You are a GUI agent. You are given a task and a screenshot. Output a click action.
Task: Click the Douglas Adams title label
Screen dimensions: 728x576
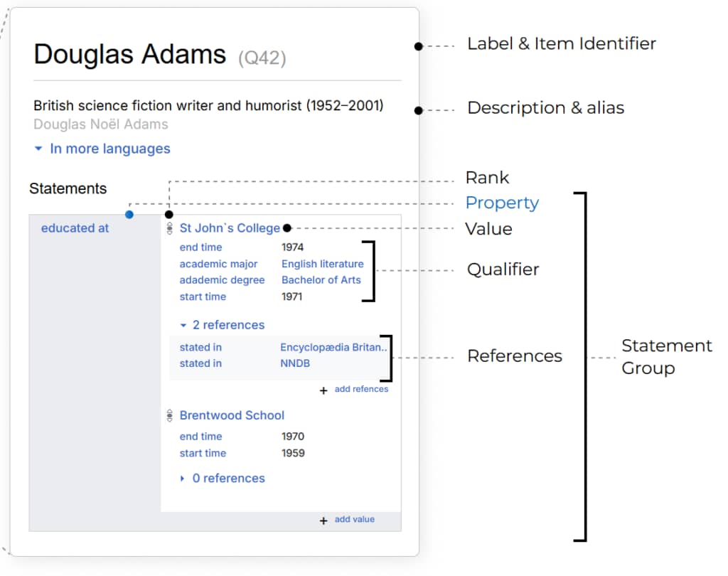129,55
